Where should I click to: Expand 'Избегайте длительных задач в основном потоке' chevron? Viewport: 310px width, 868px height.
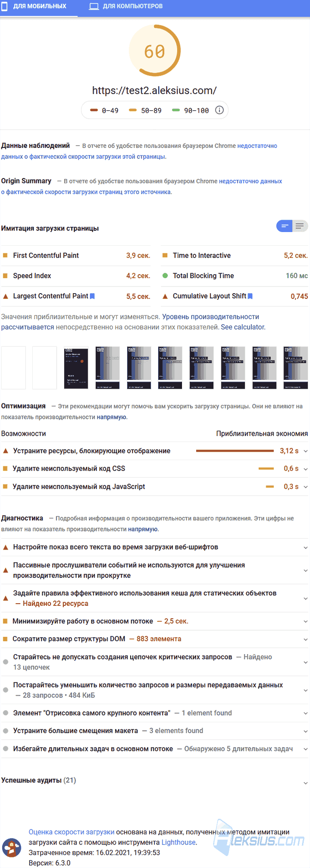305,749
